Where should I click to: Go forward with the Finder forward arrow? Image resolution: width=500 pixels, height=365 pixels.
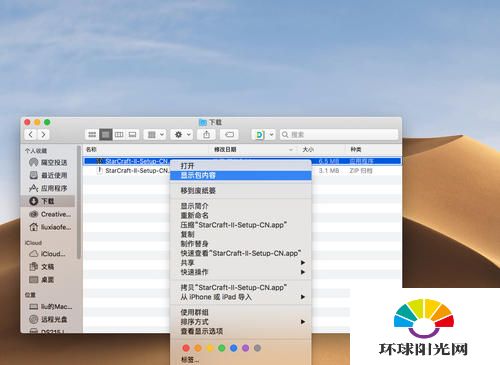click(43, 134)
